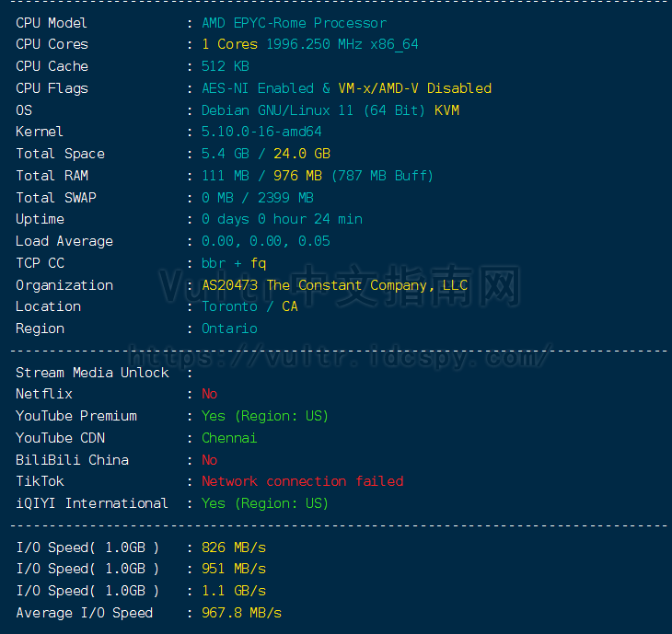
Task: Click the 'AMD EPYC-Rome Processor' value
Action: point(294,23)
